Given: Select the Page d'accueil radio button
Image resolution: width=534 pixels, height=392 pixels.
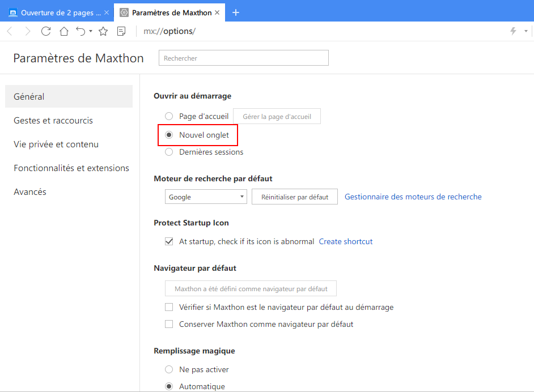Looking at the screenshot, I should (169, 116).
